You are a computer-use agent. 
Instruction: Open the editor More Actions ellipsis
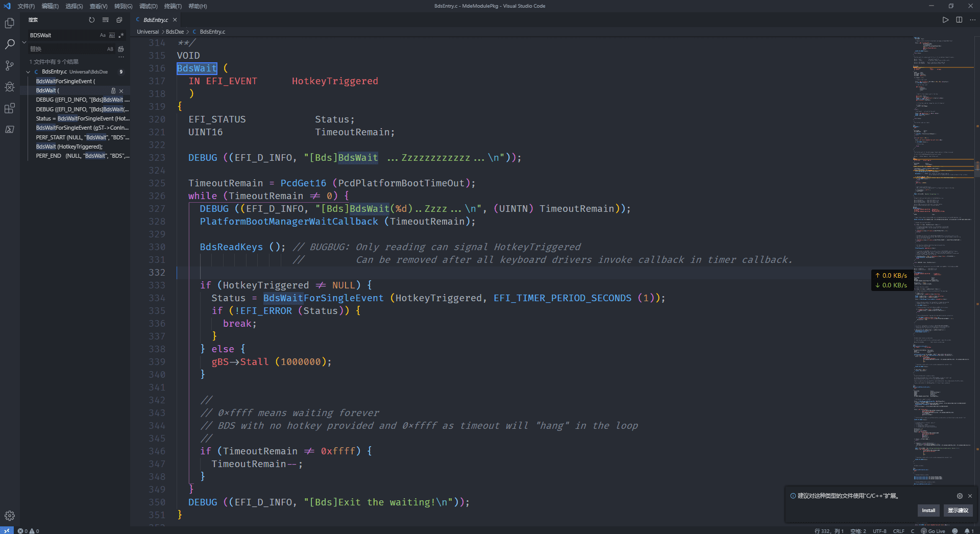coord(972,20)
